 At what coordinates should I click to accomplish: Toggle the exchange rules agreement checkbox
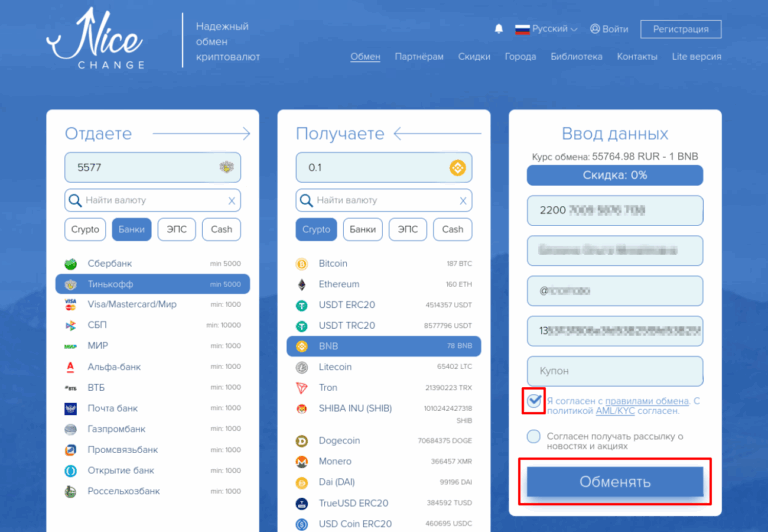click(x=534, y=401)
